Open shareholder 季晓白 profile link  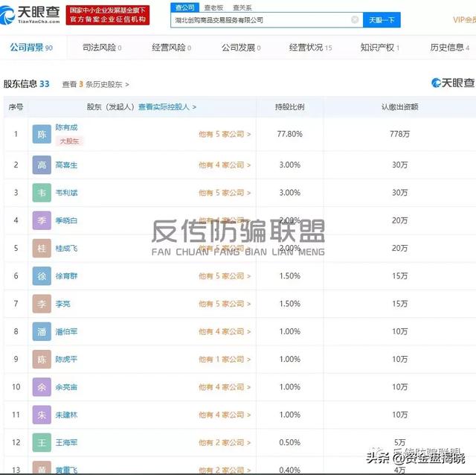[x=66, y=220]
